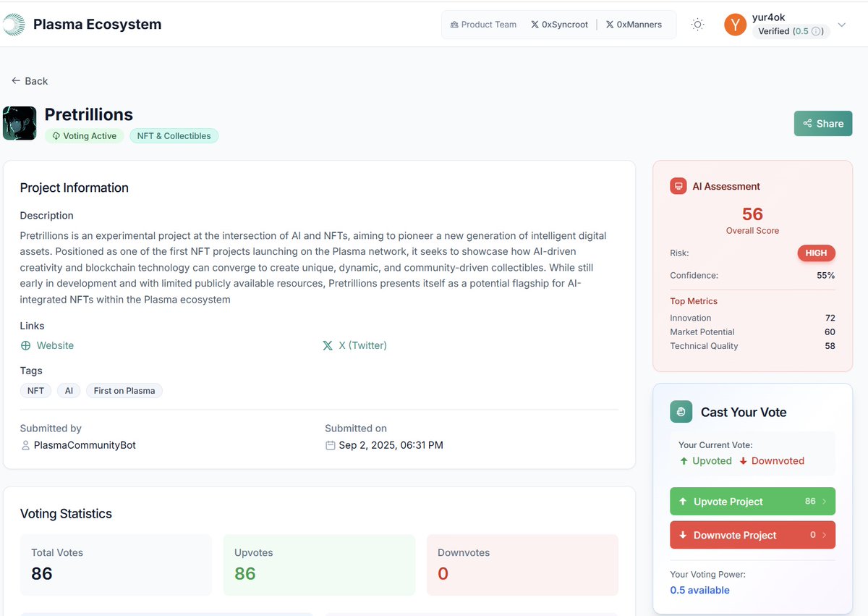Image resolution: width=868 pixels, height=616 pixels.
Task: Click the Market Potential metric row
Action: (752, 332)
